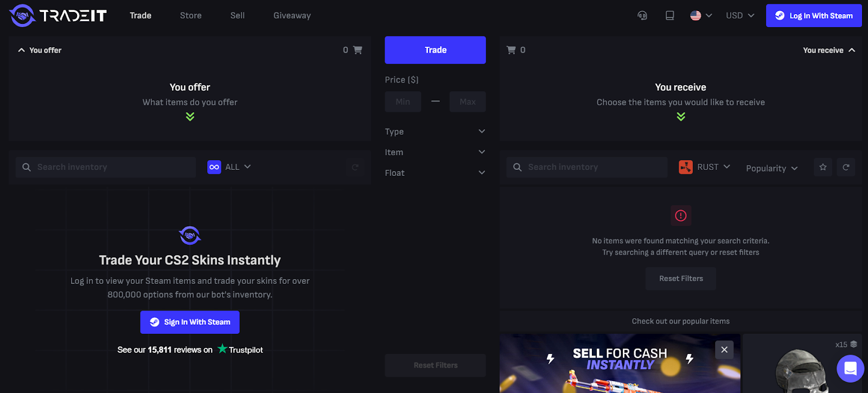Click Reset Filters under no items message
868x393 pixels.
click(x=681, y=278)
